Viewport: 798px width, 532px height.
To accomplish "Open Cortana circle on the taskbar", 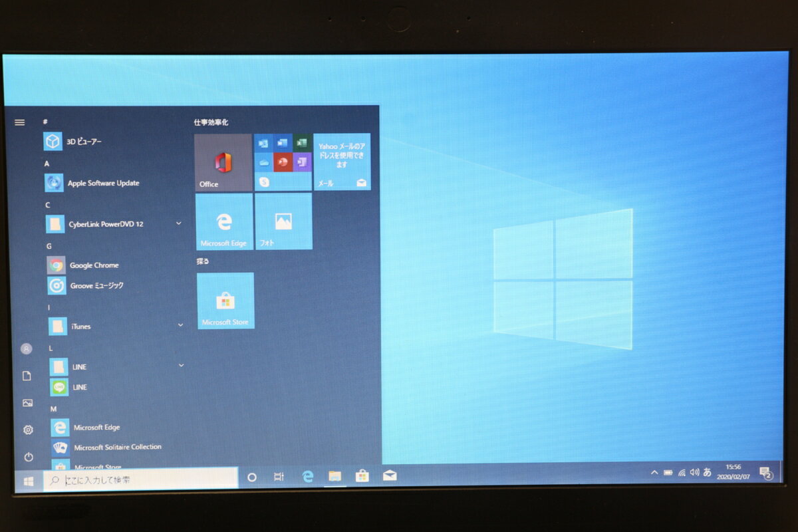I will pyautogui.click(x=252, y=477).
